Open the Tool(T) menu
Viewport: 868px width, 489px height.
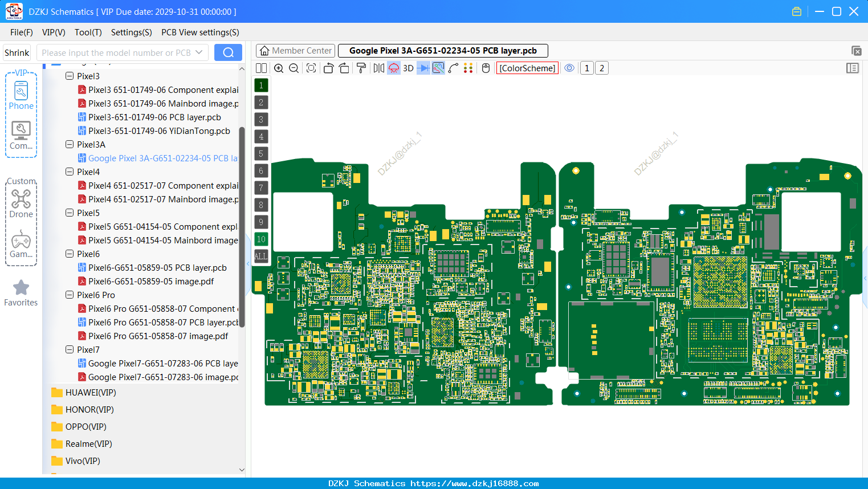point(88,32)
